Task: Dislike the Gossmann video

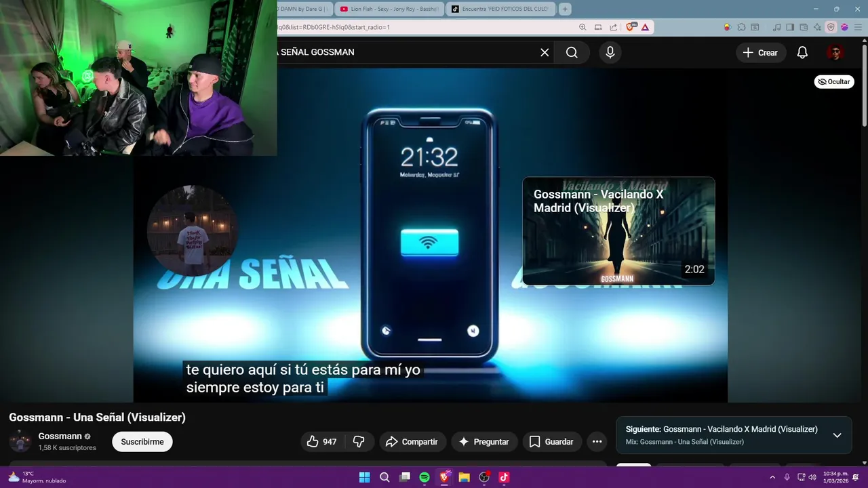Action: (x=359, y=442)
